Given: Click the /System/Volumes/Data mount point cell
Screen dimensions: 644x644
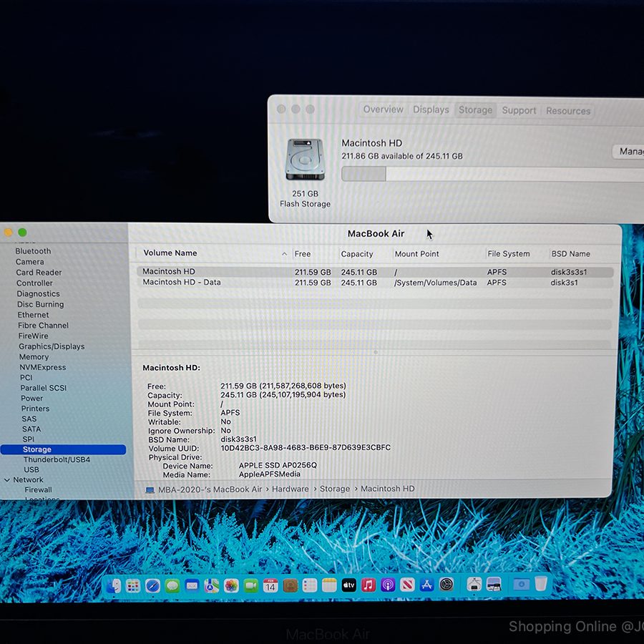Looking at the screenshot, I should (435, 283).
